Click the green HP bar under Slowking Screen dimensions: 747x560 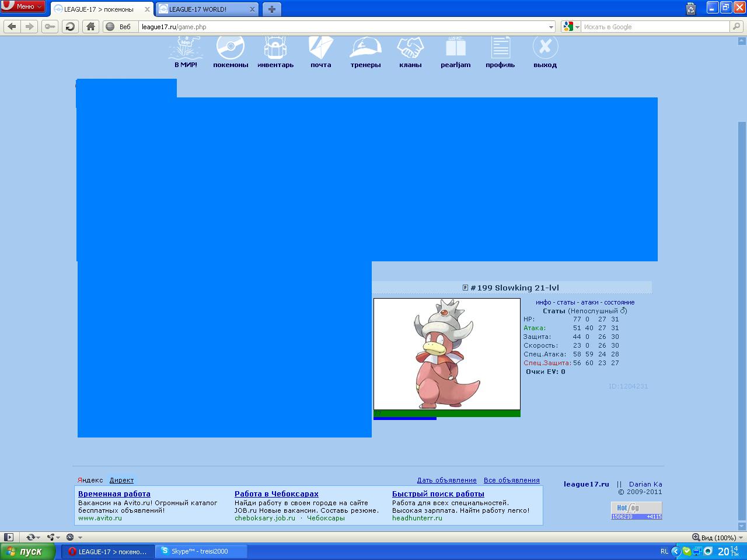click(447, 413)
